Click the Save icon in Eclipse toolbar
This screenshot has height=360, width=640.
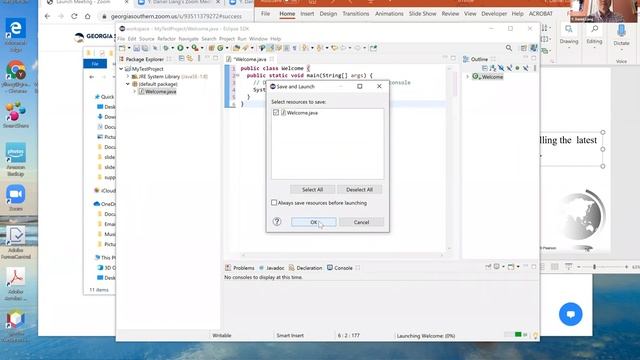point(136,48)
